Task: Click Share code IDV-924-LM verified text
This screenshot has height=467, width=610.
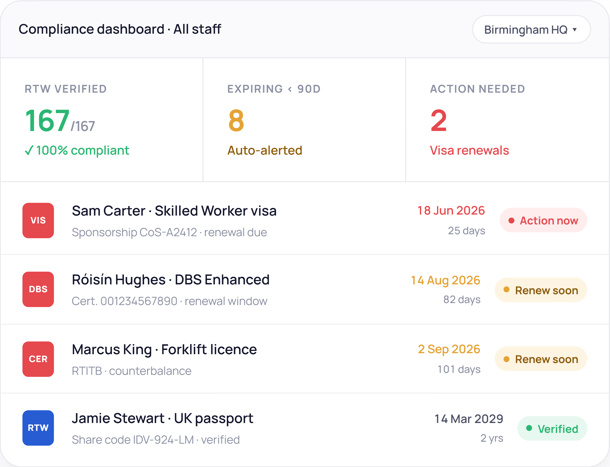Action: (156, 440)
